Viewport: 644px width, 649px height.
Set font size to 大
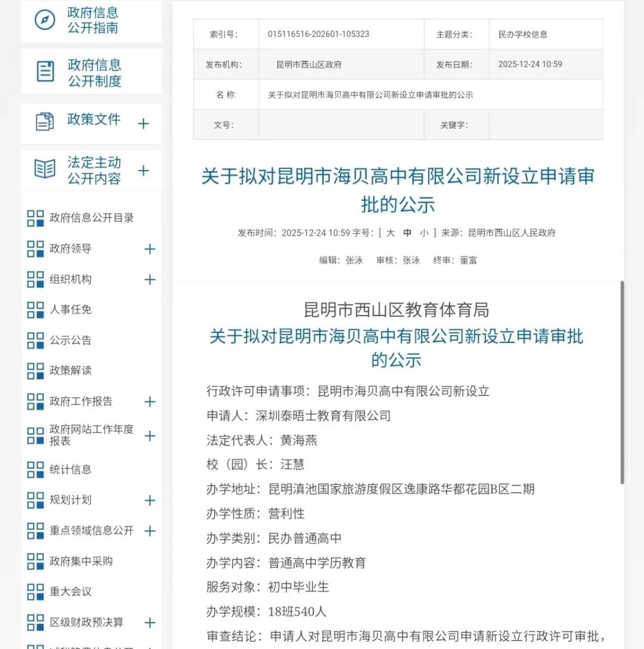pos(391,233)
